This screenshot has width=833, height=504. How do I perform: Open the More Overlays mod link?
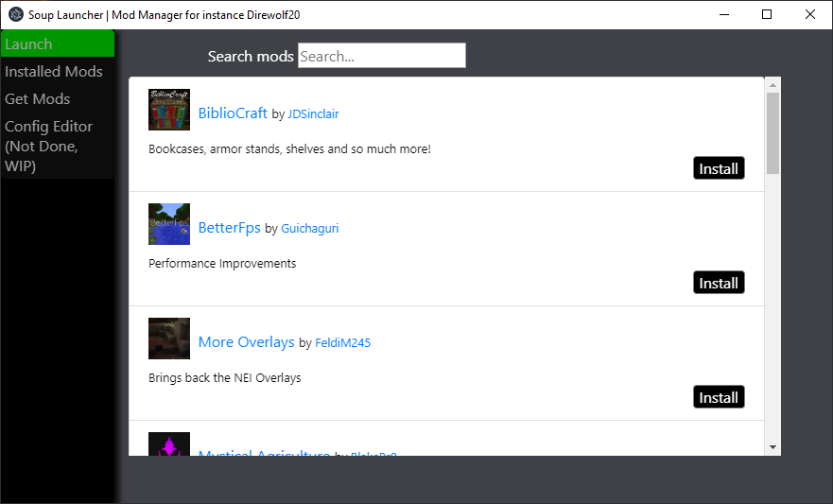246,342
